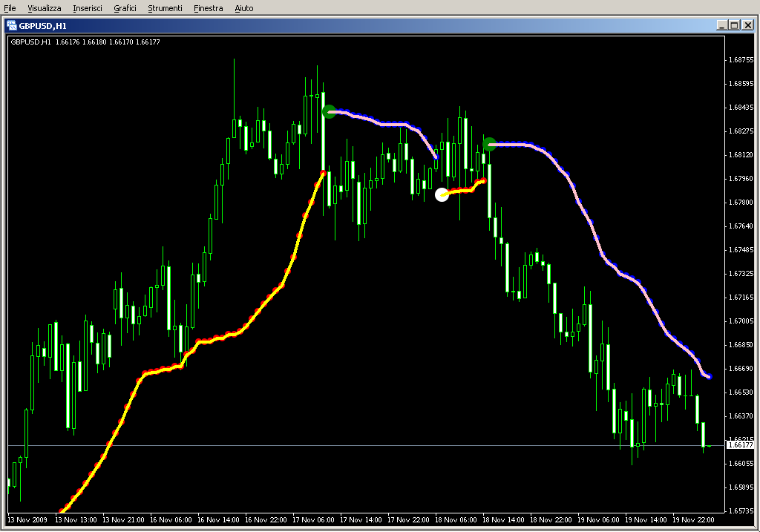Click the 16 Nov 06:00 time label

coord(171,520)
